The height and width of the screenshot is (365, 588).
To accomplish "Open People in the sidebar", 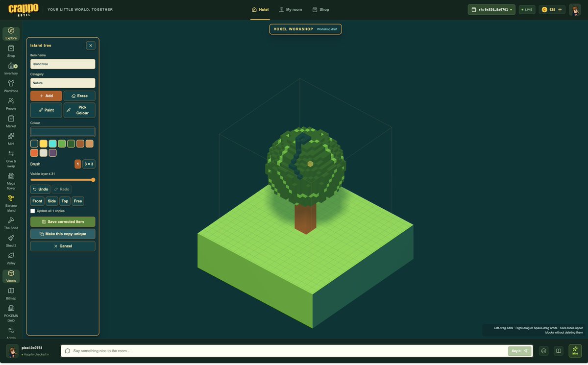I will [11, 104].
